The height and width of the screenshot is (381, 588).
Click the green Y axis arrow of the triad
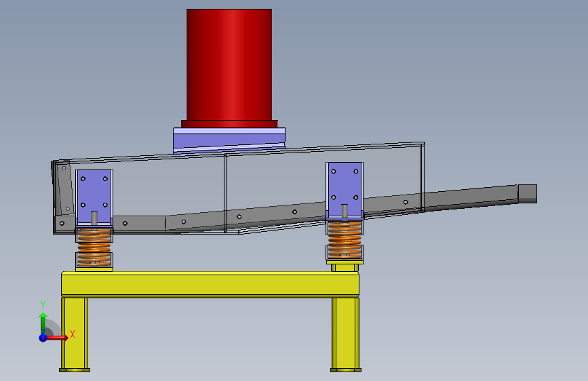(43, 323)
